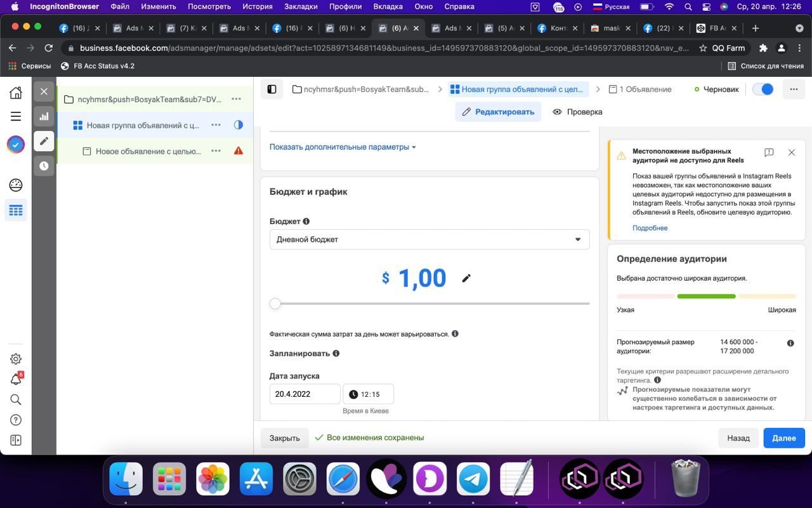Open the hamburger menu in left sidebar
Image resolution: width=812 pixels, height=508 pixels.
click(16, 116)
